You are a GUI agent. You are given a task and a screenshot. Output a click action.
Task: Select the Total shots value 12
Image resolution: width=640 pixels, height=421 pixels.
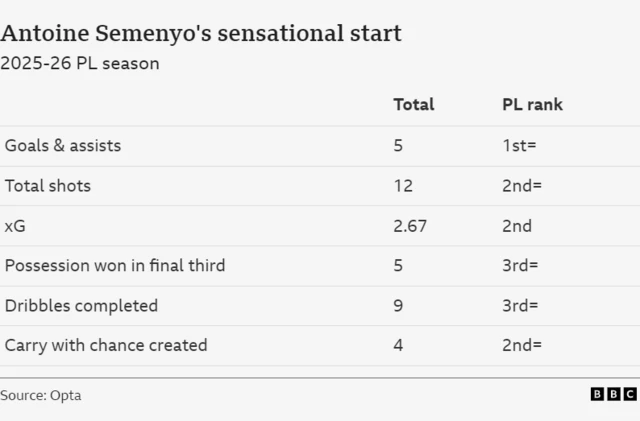403,185
